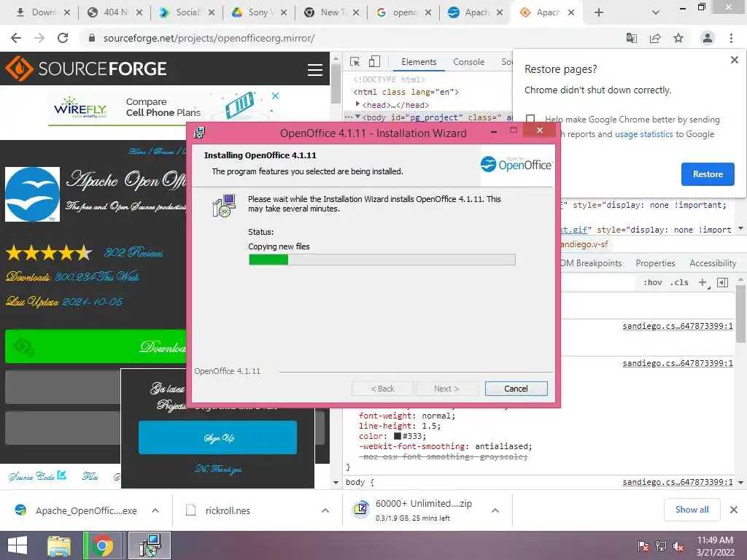Viewport: 747px width, 560px height.
Task: Toggle the .cls class editor
Action: [x=679, y=282]
